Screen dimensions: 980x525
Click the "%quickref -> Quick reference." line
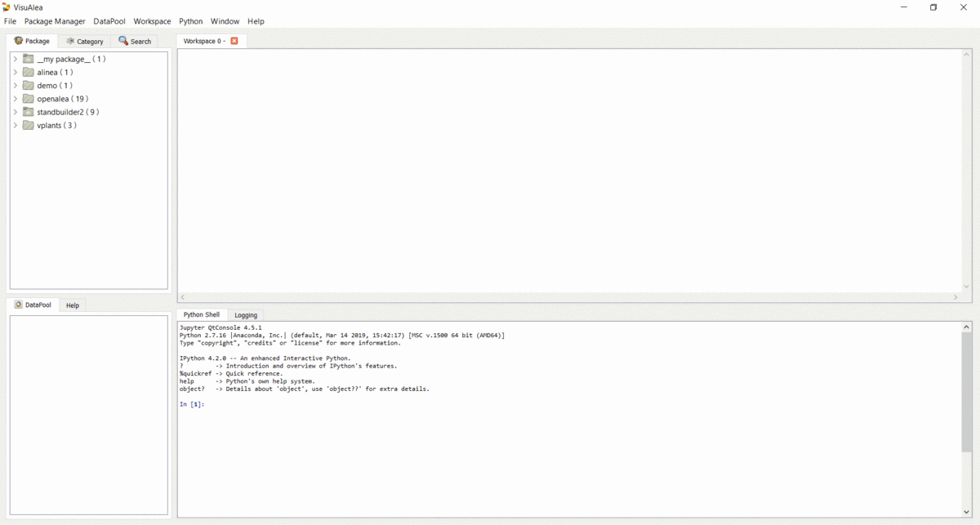click(x=231, y=374)
